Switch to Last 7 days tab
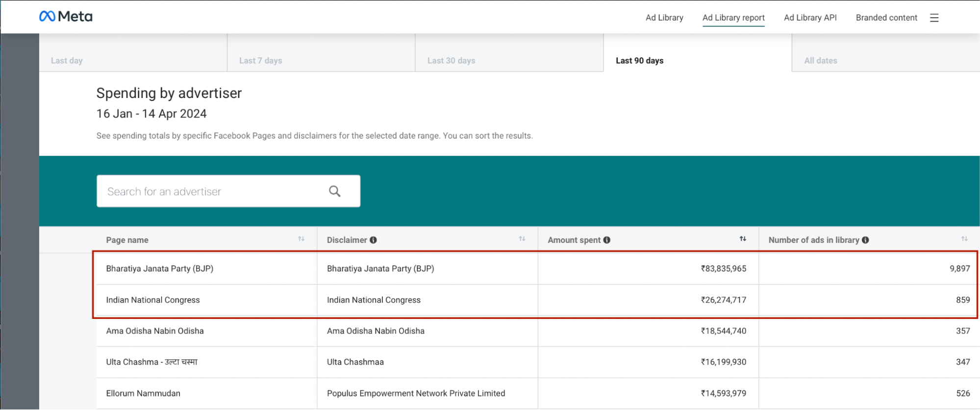 click(321, 53)
